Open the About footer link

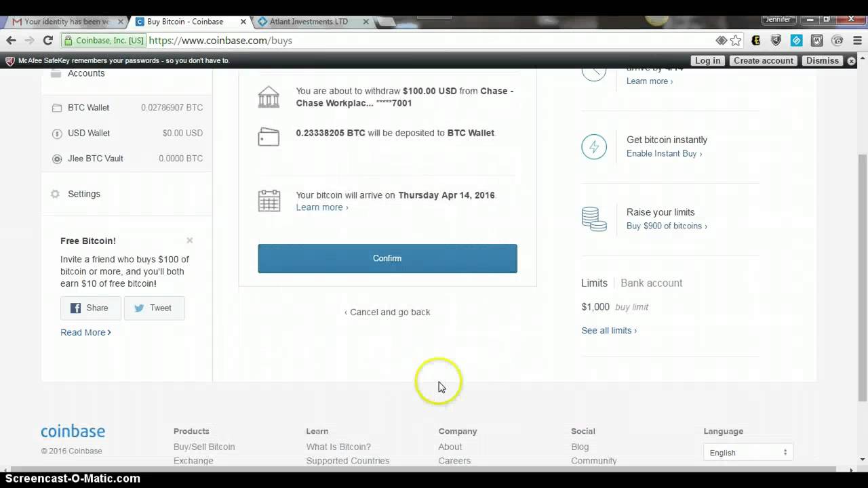tap(450, 447)
